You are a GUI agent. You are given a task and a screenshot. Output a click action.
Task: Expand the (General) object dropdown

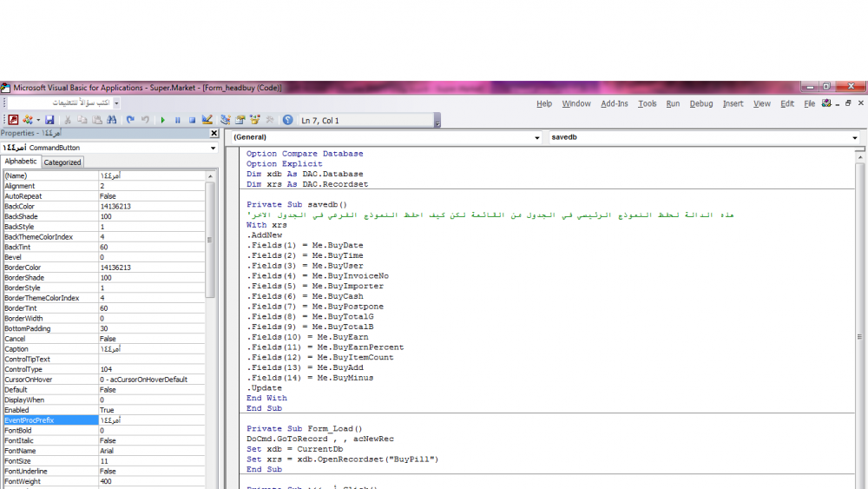[536, 137]
